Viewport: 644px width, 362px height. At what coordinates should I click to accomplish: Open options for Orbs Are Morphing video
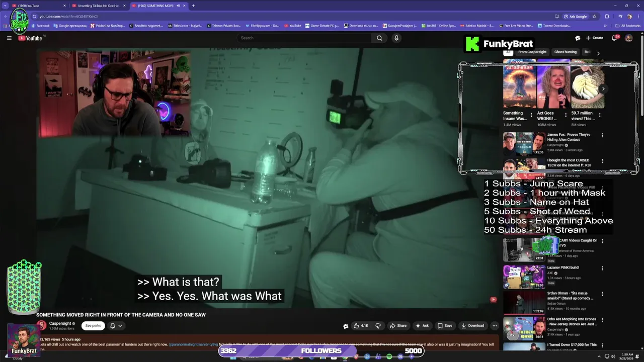pos(602,320)
